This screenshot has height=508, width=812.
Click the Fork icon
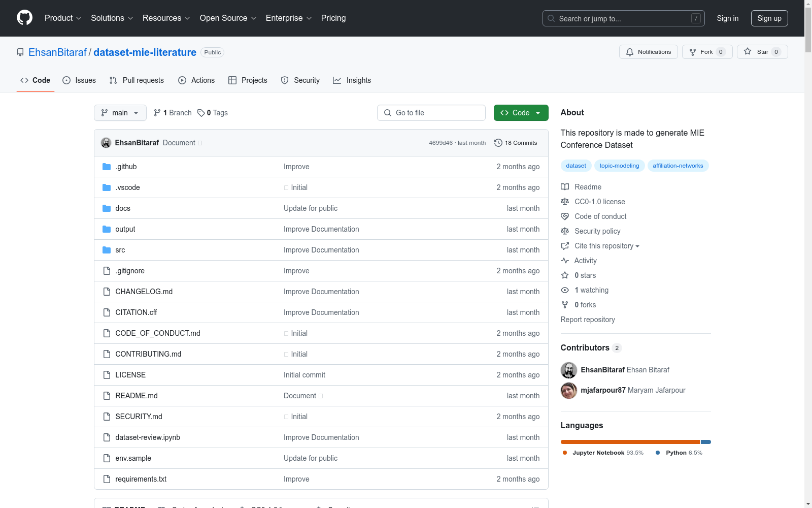click(x=693, y=52)
